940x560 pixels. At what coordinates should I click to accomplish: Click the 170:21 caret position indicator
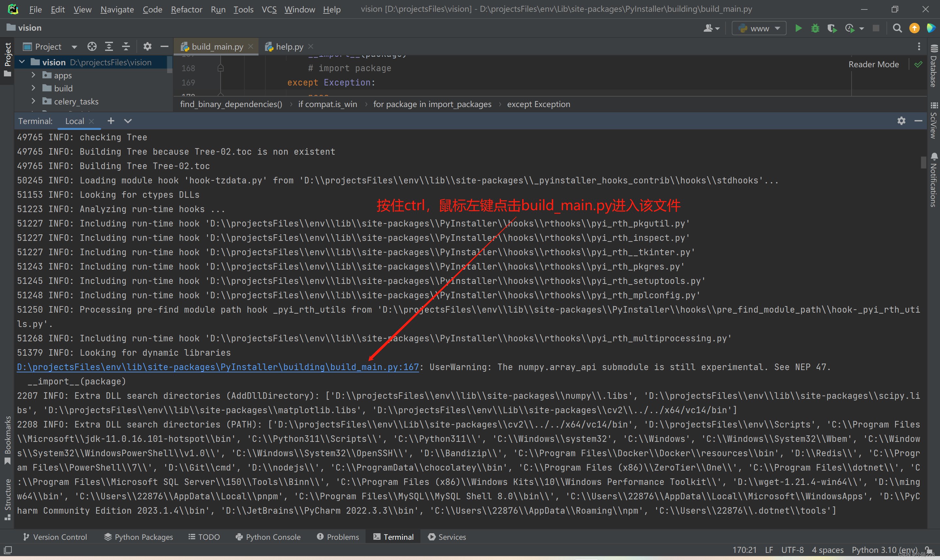click(744, 550)
